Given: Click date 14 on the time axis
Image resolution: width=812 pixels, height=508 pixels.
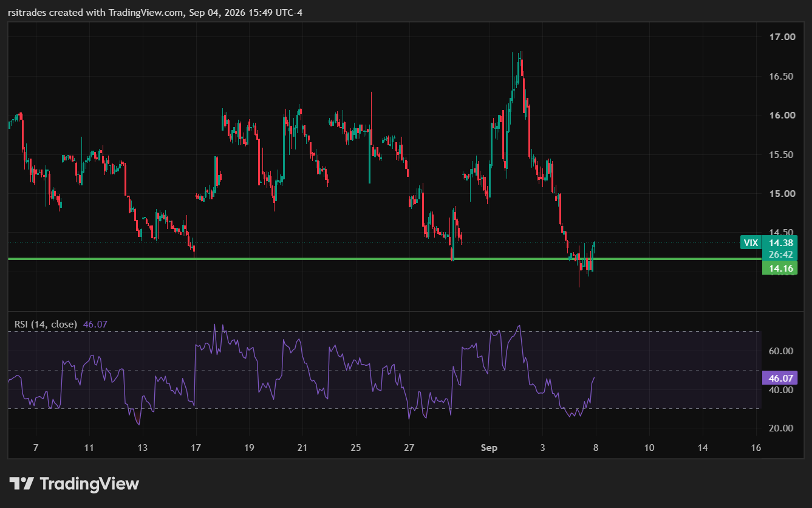Looking at the screenshot, I should point(702,448).
